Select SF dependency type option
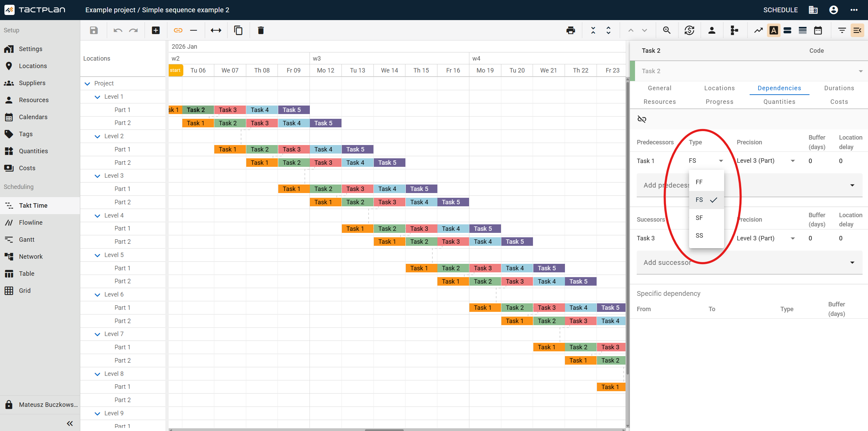 [706, 218]
